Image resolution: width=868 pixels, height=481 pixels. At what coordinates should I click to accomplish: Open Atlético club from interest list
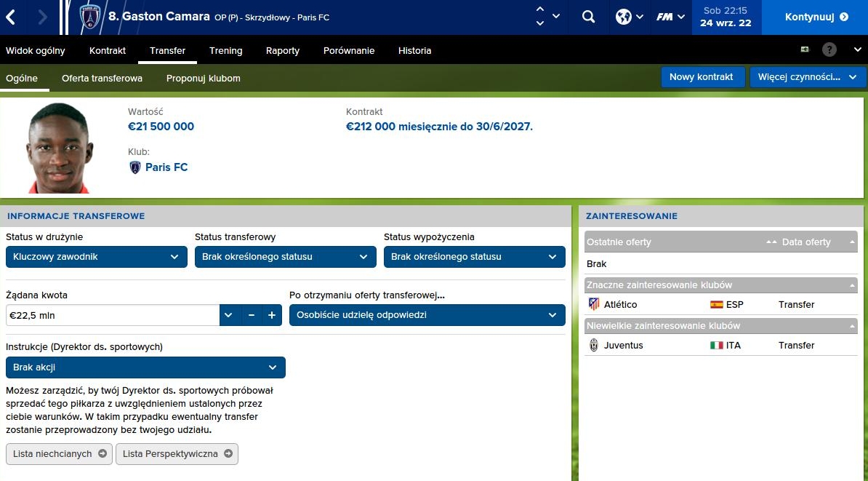tap(620, 304)
